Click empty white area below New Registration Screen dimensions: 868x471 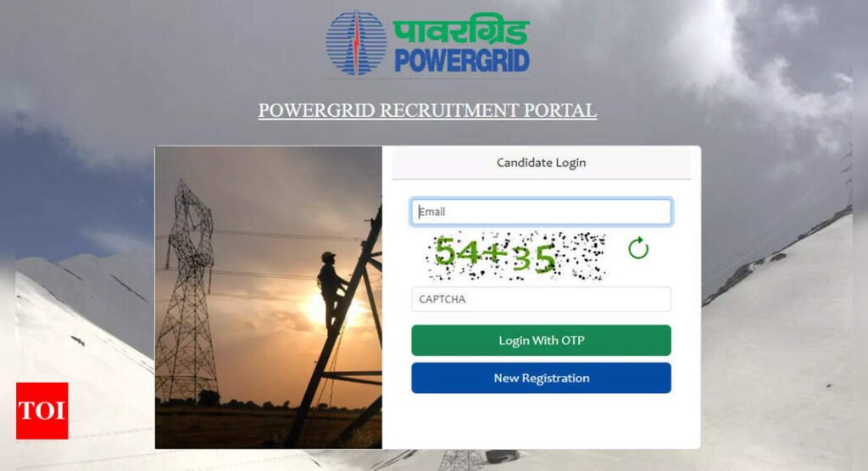(541, 421)
